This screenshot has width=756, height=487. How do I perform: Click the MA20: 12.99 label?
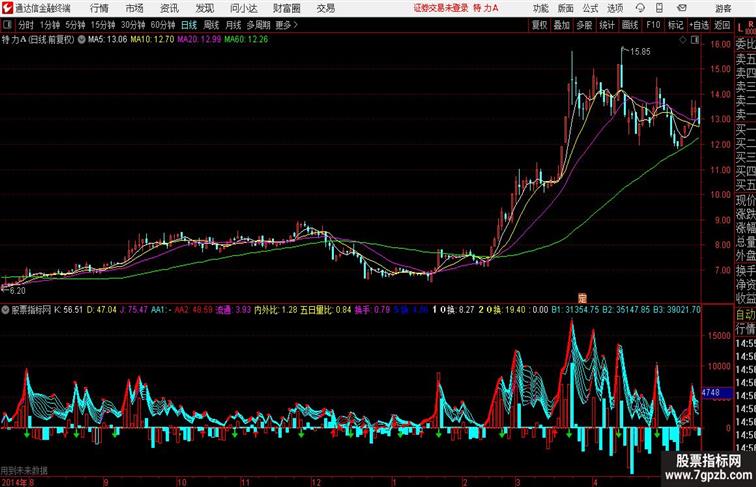199,40
